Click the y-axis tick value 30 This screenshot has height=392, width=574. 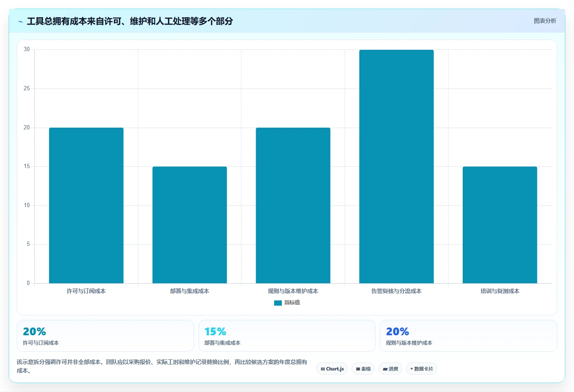(x=27, y=49)
